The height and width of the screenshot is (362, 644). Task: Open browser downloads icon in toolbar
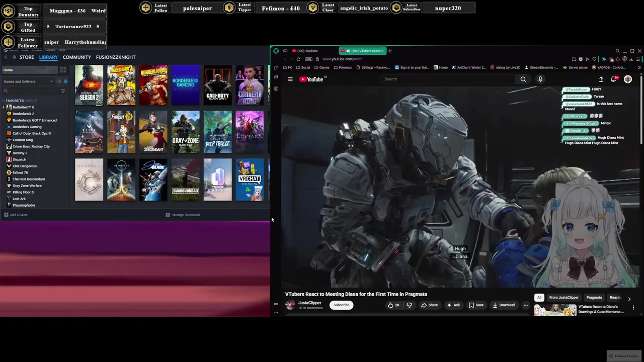(631, 59)
